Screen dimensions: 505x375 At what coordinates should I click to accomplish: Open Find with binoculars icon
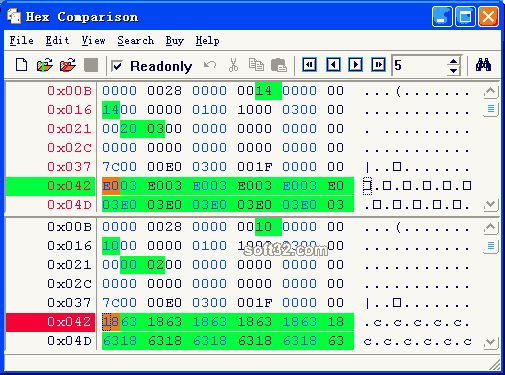483,65
